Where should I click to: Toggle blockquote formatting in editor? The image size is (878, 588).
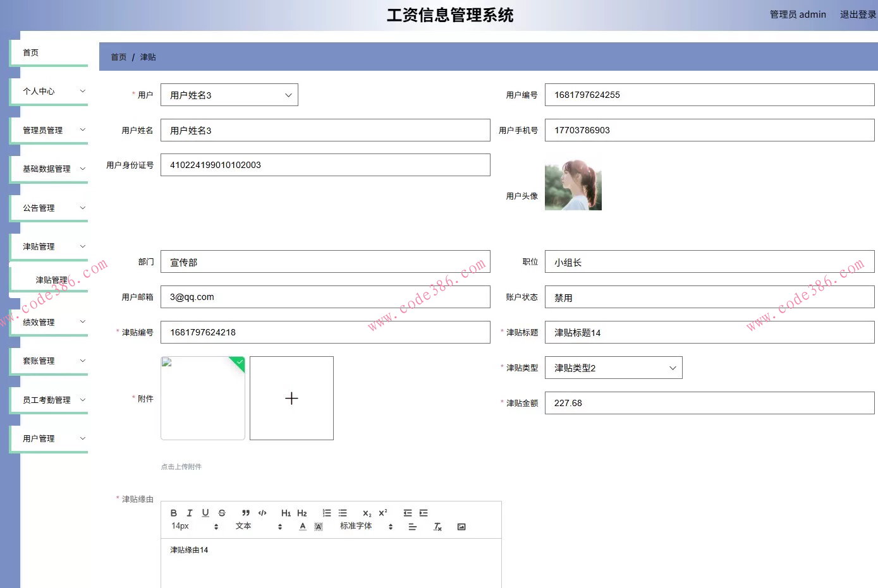coord(246,513)
